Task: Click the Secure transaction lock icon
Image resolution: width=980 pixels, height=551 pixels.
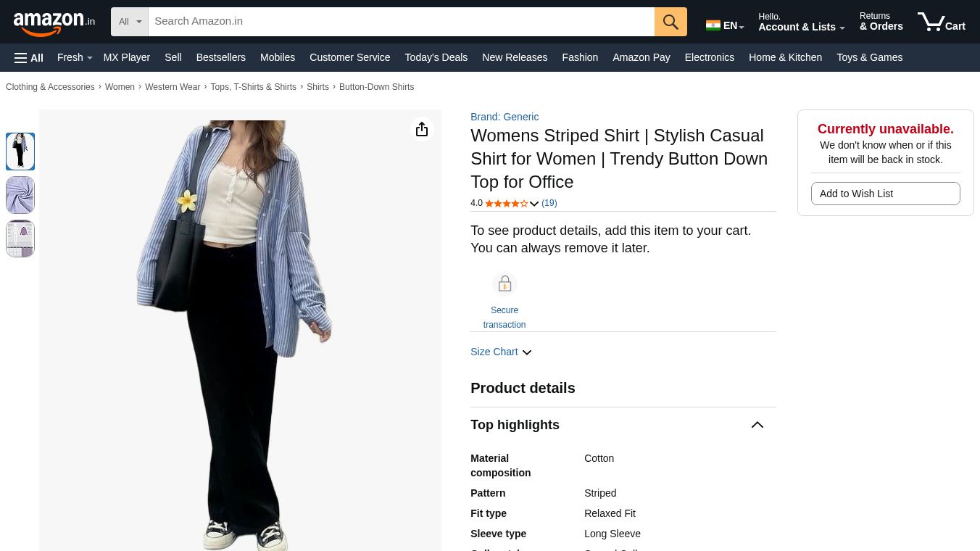Action: (504, 284)
